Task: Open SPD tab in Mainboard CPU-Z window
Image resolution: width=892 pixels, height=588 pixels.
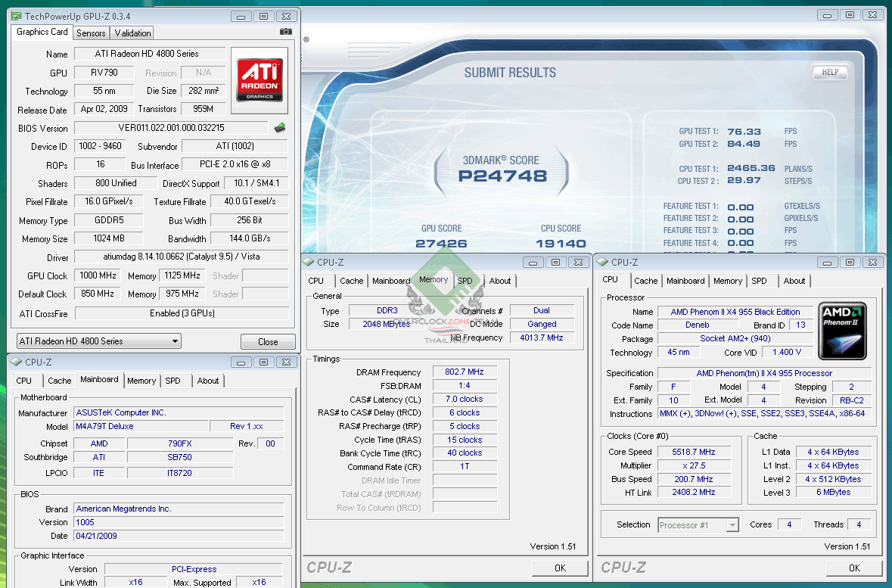Action: [x=173, y=381]
